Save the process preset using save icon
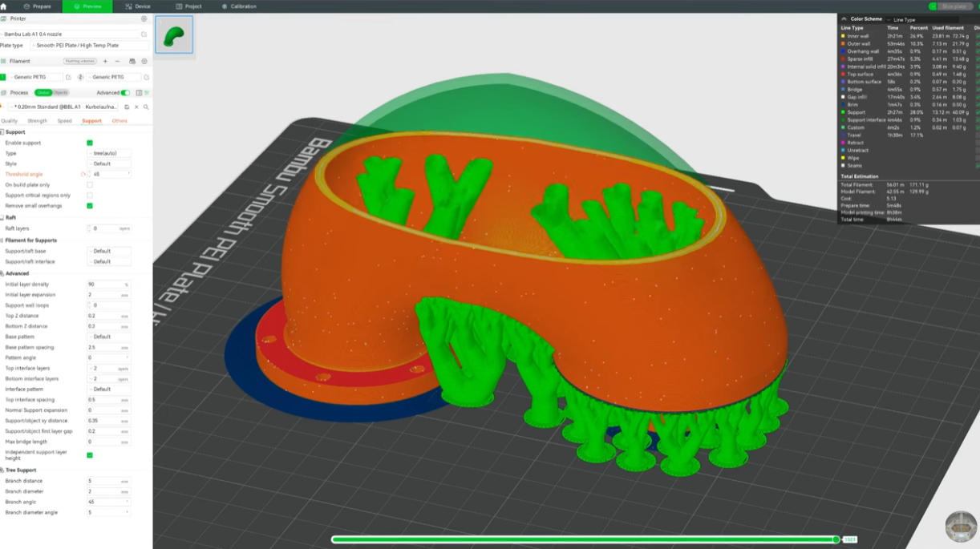 coord(126,107)
